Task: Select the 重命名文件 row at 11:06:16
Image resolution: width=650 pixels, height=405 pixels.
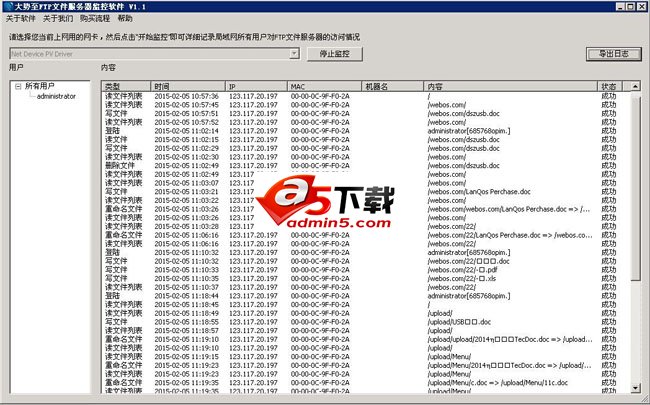Action: click(366, 235)
